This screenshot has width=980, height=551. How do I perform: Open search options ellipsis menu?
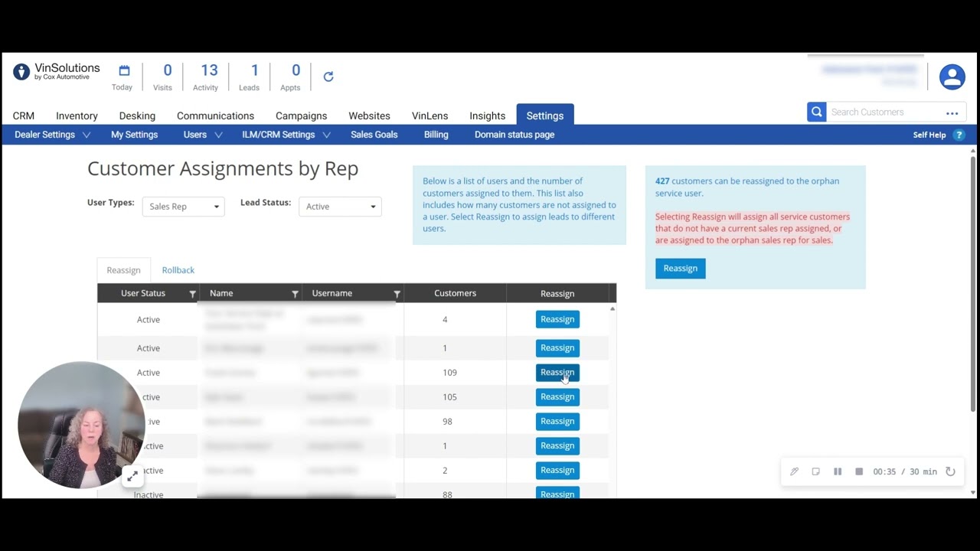point(952,113)
